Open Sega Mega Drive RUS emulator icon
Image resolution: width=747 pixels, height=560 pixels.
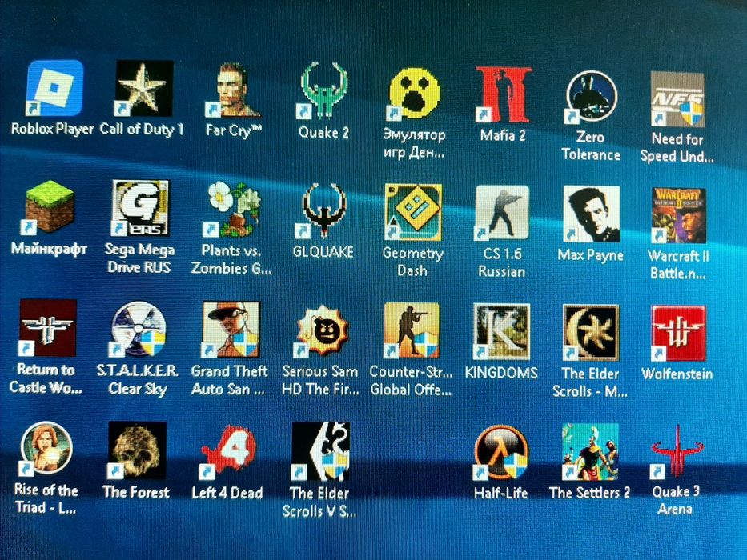(139, 208)
